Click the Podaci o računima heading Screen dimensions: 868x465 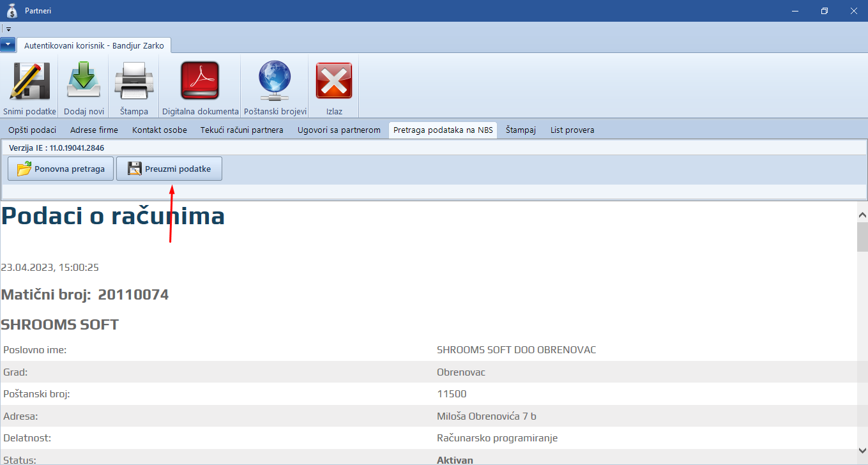click(x=113, y=216)
